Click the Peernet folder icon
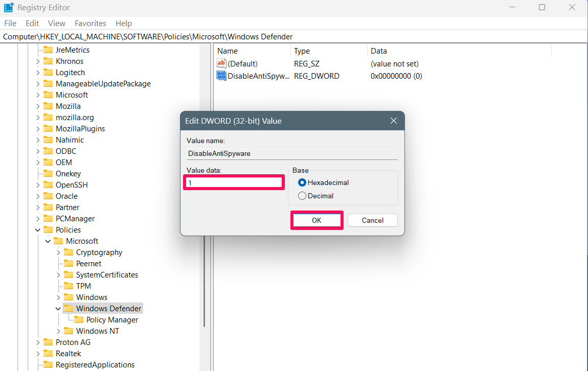Screen dimensions: 588x371 (68, 264)
